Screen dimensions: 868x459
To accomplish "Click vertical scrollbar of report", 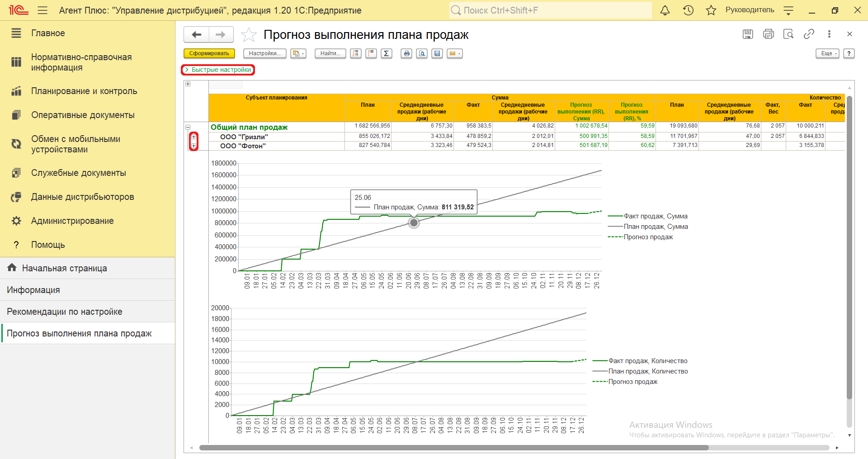I will [849, 247].
